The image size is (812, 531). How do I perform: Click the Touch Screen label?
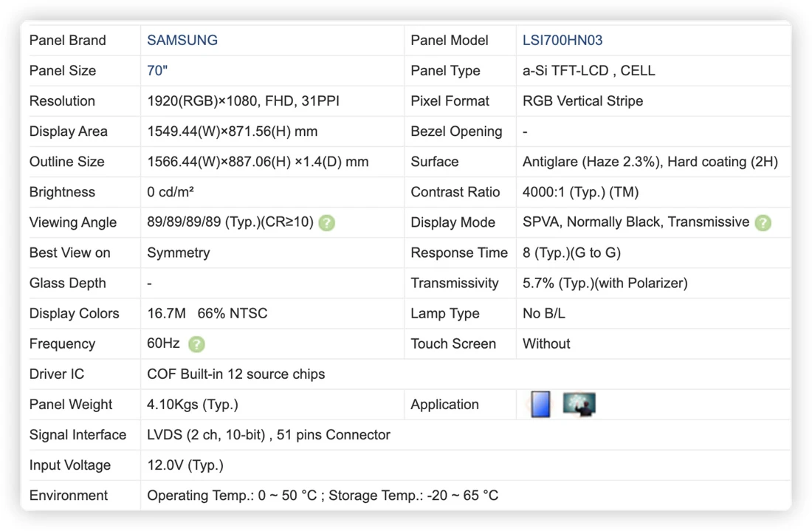tap(453, 344)
